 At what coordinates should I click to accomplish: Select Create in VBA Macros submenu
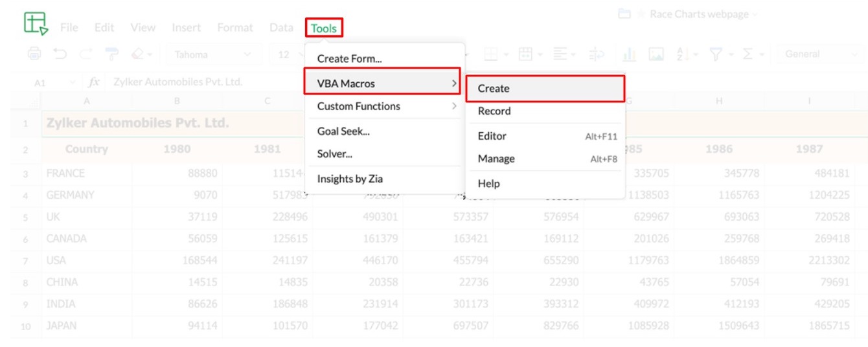[x=545, y=89]
